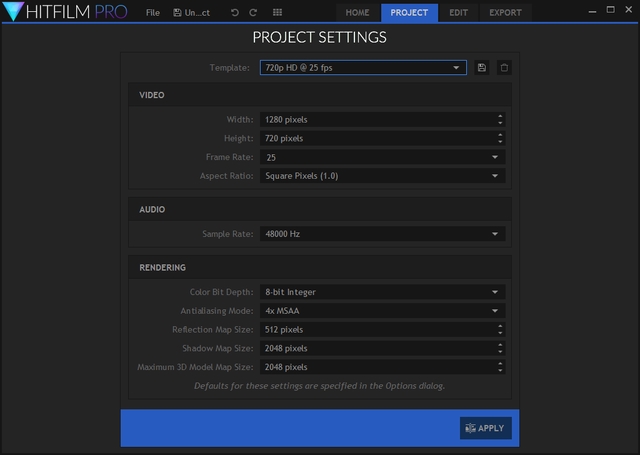640x455 pixels.
Task: Click the HitFilm Pro logo icon
Action: tap(13, 13)
